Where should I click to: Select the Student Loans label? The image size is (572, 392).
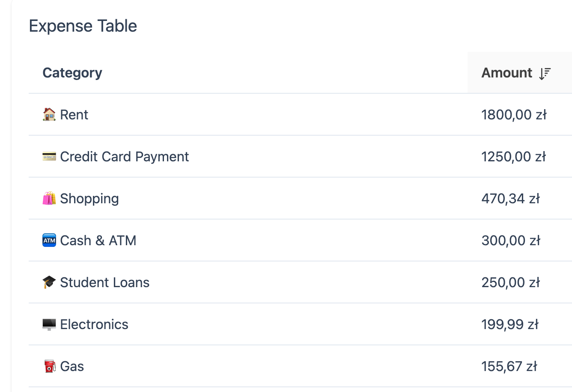(x=105, y=282)
